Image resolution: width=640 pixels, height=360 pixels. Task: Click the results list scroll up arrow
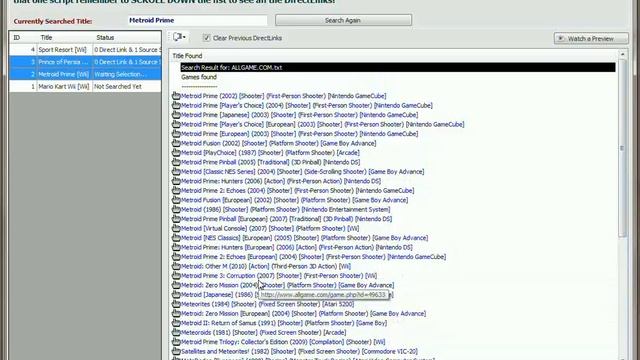point(622,54)
